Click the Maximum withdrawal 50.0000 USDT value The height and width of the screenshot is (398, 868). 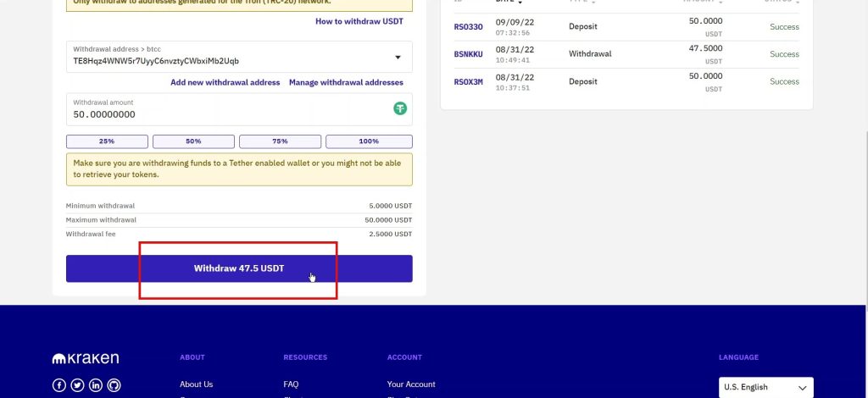pos(388,220)
